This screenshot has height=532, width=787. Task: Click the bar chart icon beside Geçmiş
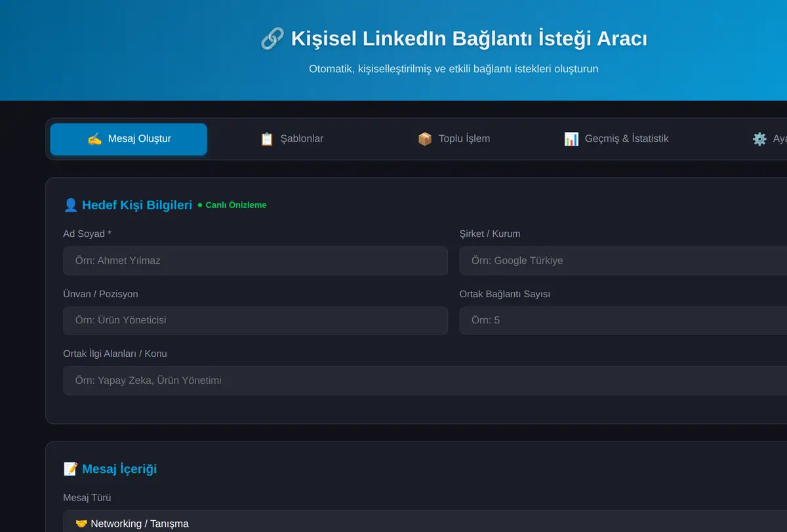click(x=571, y=139)
